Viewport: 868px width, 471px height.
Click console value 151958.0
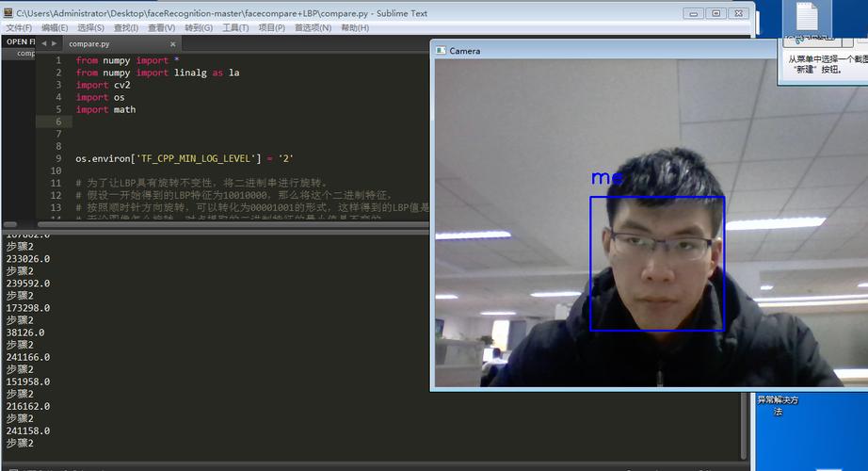pyautogui.click(x=28, y=382)
